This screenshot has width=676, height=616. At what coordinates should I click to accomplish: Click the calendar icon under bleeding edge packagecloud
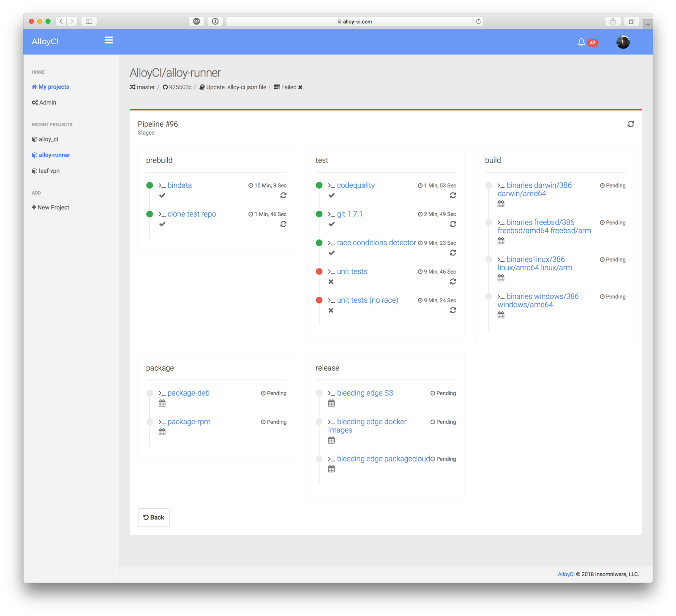(x=332, y=469)
